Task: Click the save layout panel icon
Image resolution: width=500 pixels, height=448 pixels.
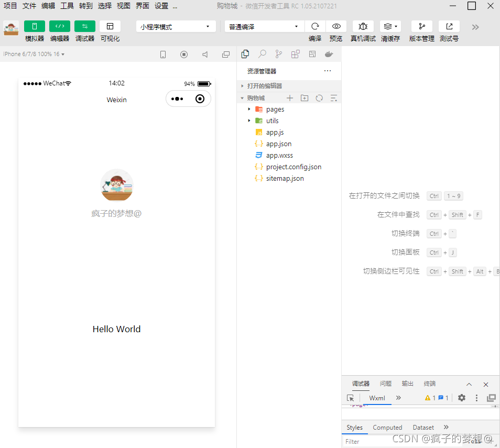Action: (312, 54)
